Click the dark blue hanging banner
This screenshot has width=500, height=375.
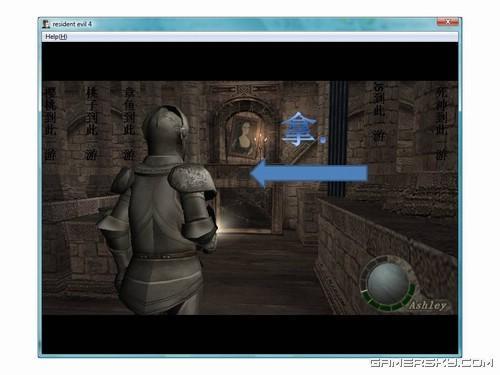click(338, 139)
